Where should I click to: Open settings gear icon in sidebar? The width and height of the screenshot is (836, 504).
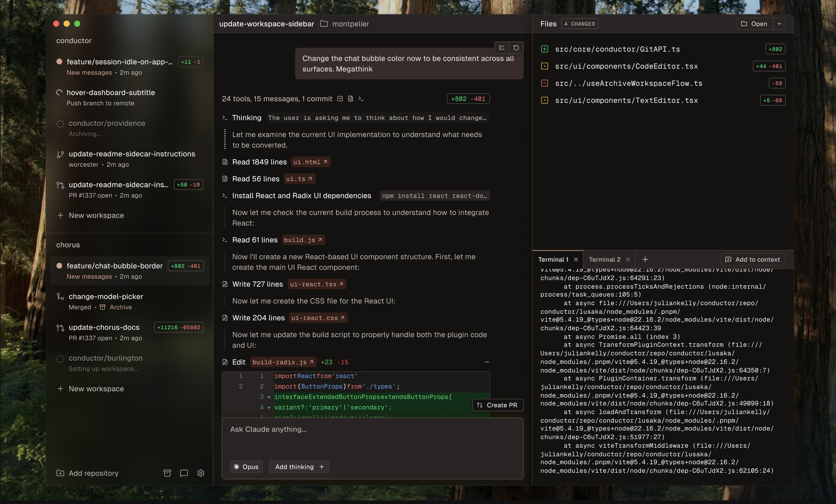tap(201, 473)
